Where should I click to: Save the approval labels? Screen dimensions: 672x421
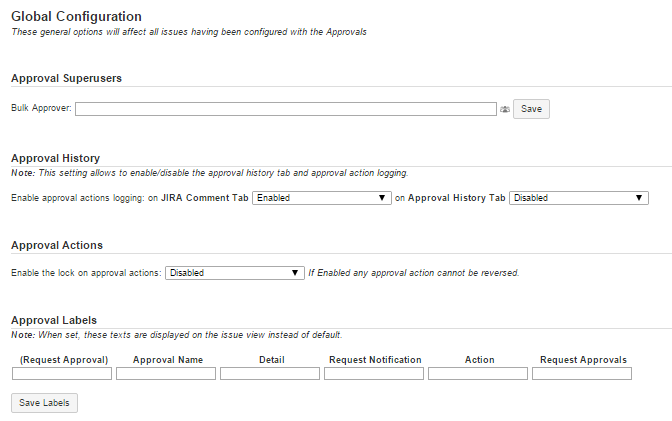[44, 403]
